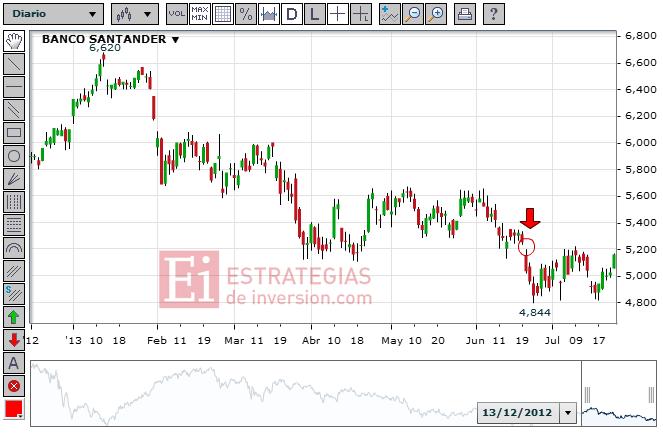Toggle the D button in toolbar

[x=292, y=14]
